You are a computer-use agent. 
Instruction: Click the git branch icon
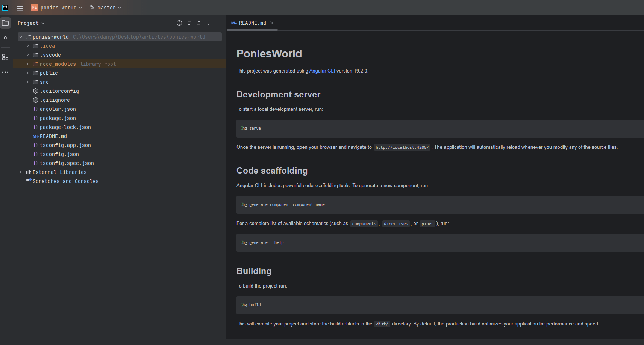click(92, 8)
